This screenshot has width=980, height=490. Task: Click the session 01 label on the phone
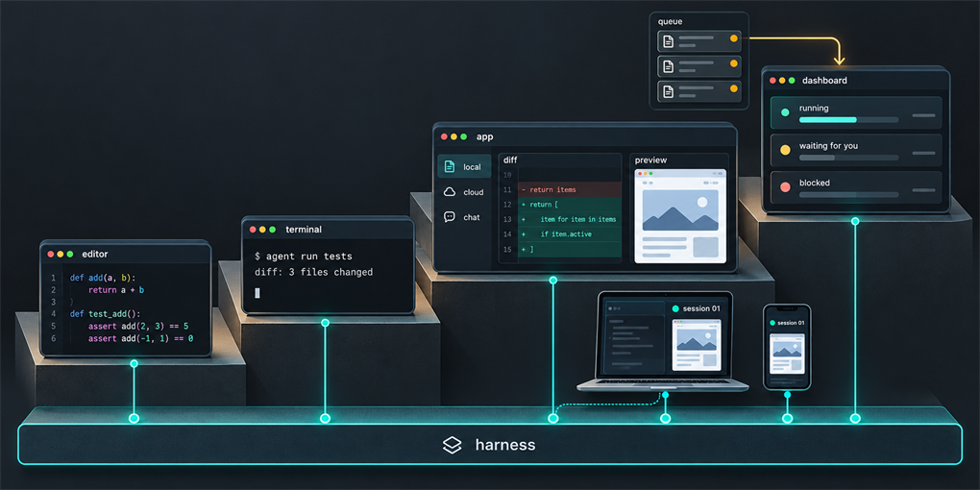pyautogui.click(x=791, y=323)
